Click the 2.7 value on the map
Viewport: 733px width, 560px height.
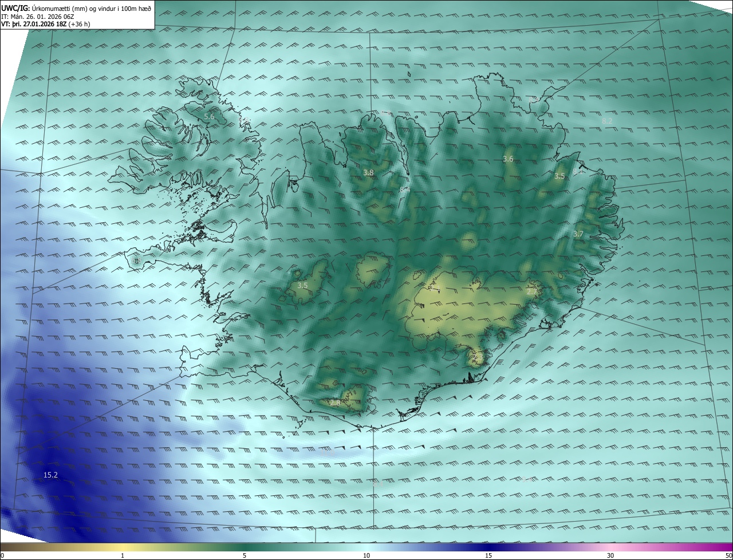point(532,292)
